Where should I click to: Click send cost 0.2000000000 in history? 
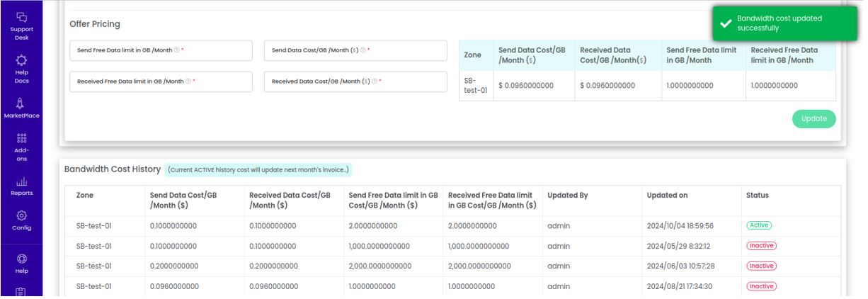174,266
